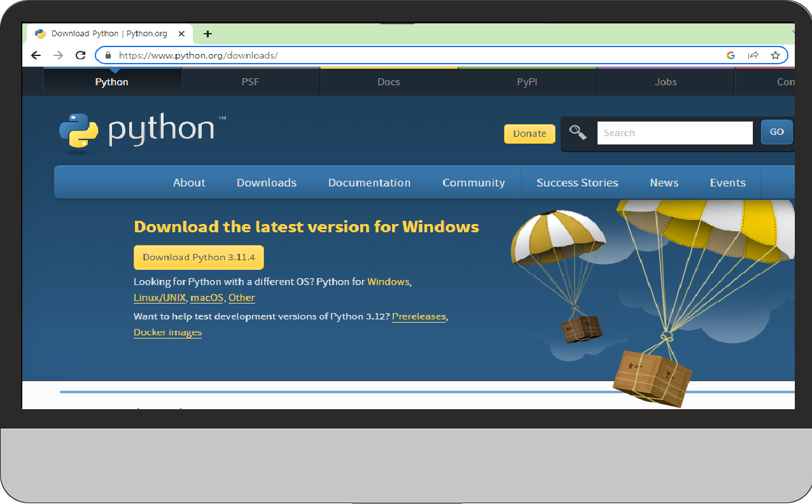Bookmark this page with star icon
The image size is (812, 504).
pyautogui.click(x=775, y=55)
